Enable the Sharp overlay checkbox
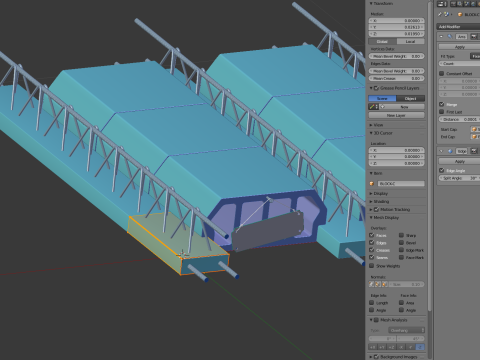Viewport: 480px width, 360px height. 401,235
